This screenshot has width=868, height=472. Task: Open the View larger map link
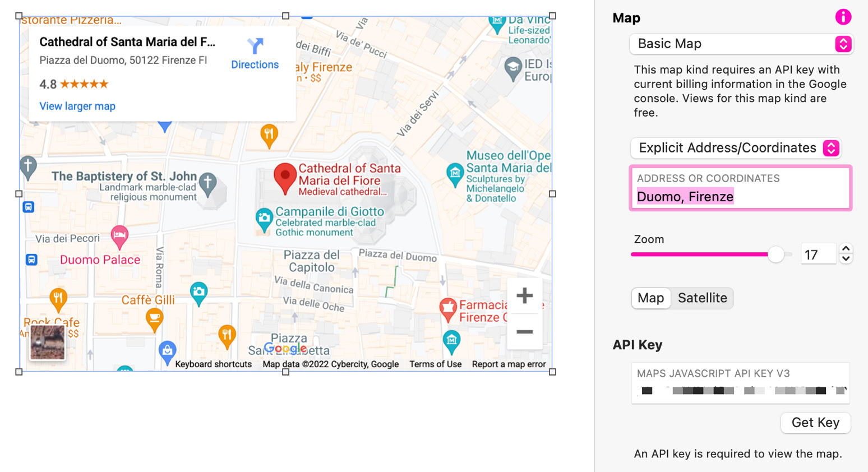pos(77,107)
